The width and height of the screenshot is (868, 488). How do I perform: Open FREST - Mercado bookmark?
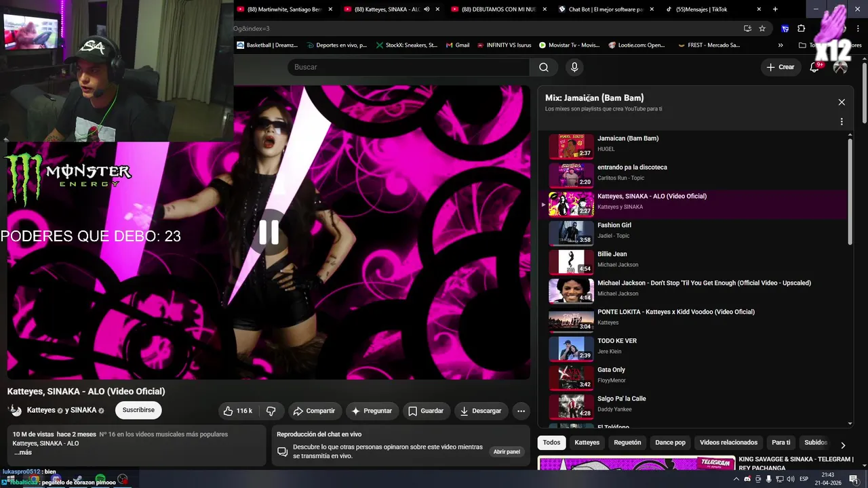pyautogui.click(x=709, y=45)
